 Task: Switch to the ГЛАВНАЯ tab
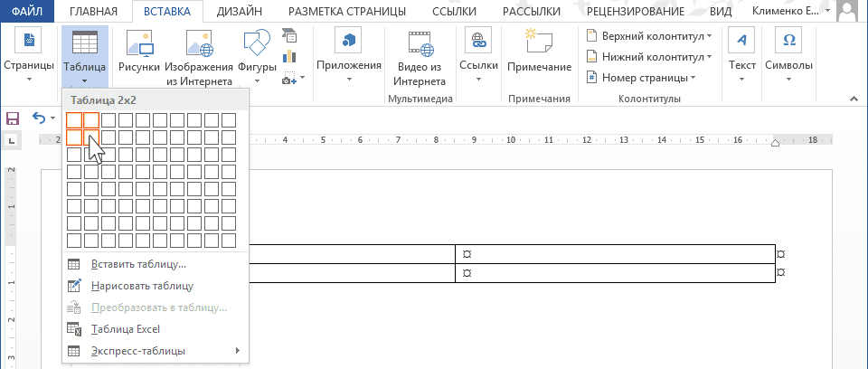pyautogui.click(x=94, y=11)
